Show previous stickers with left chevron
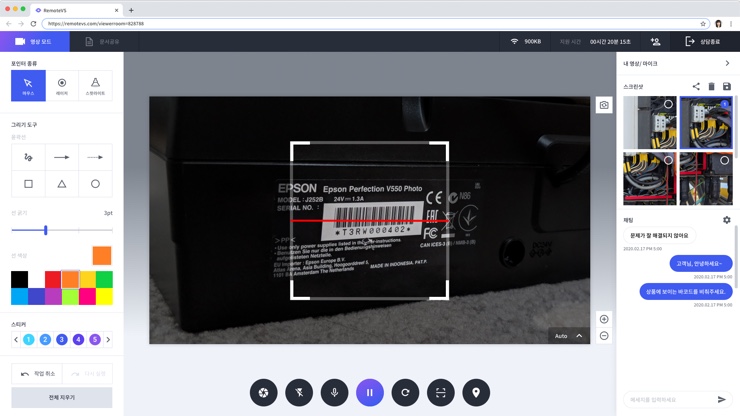Image resolution: width=740 pixels, height=416 pixels. (16, 340)
